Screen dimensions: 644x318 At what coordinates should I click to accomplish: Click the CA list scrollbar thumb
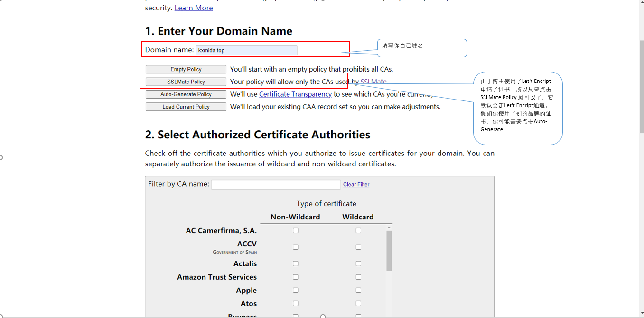(389, 251)
